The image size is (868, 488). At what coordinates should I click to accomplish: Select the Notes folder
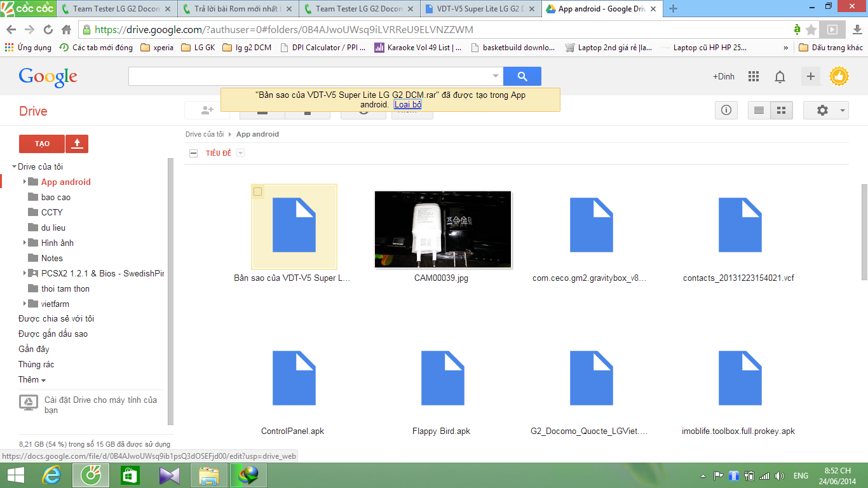pos(52,258)
